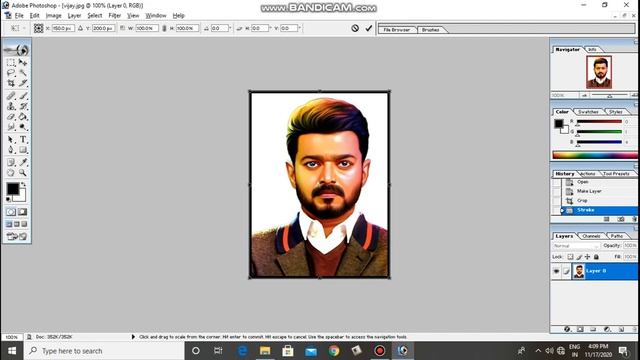
Task: Switch to the Channels tab
Action: coord(591,236)
